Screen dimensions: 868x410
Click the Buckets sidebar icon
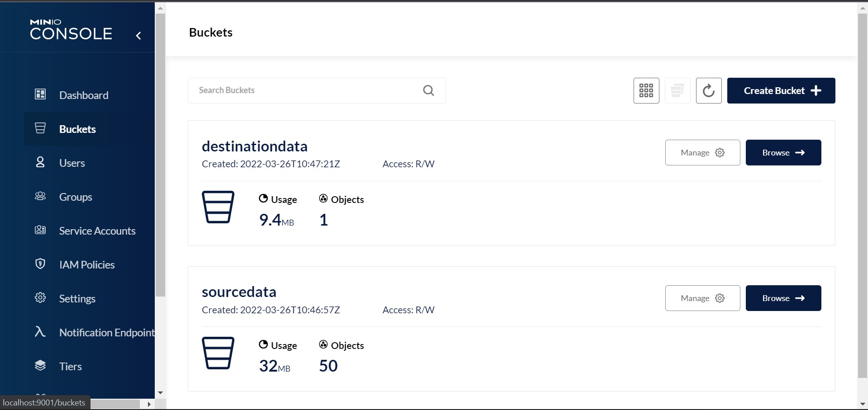pos(40,129)
